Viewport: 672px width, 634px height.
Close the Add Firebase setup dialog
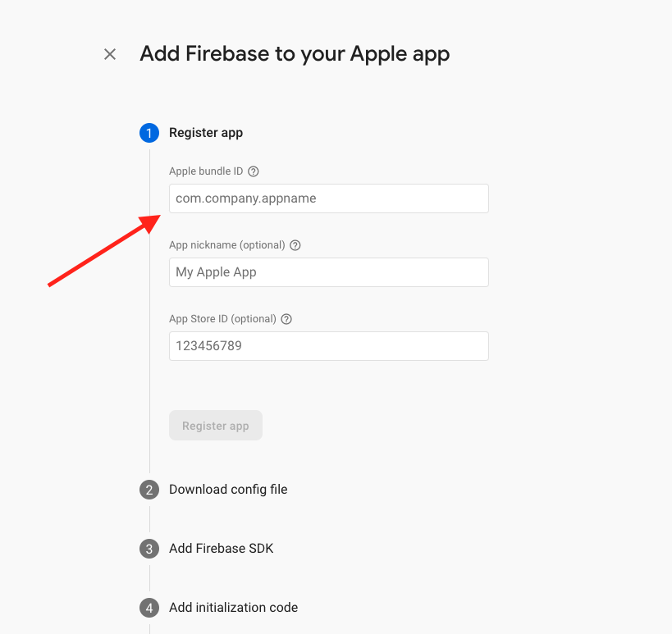tap(110, 54)
